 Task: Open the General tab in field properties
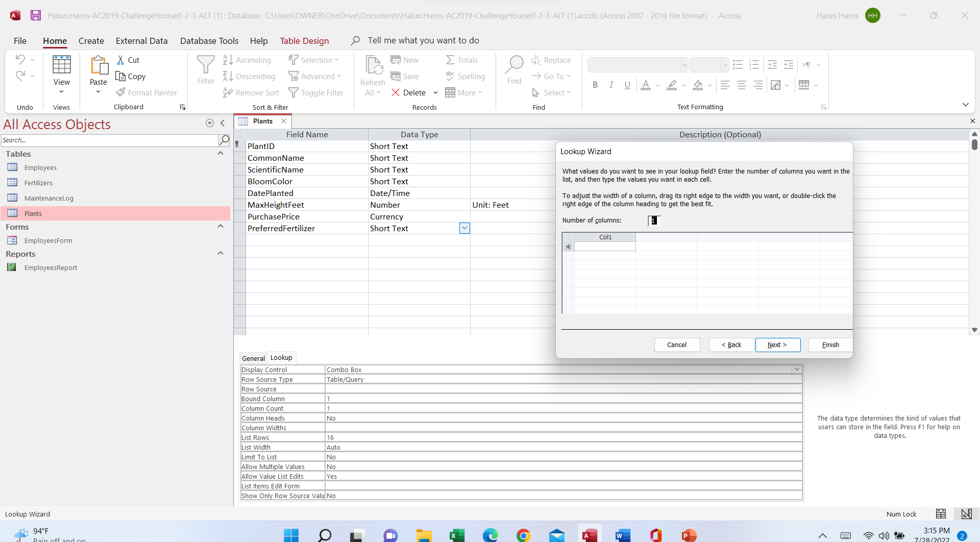[x=254, y=358]
